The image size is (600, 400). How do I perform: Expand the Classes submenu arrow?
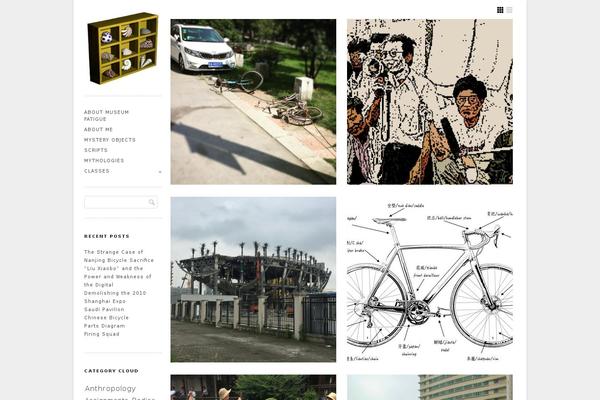(160, 172)
